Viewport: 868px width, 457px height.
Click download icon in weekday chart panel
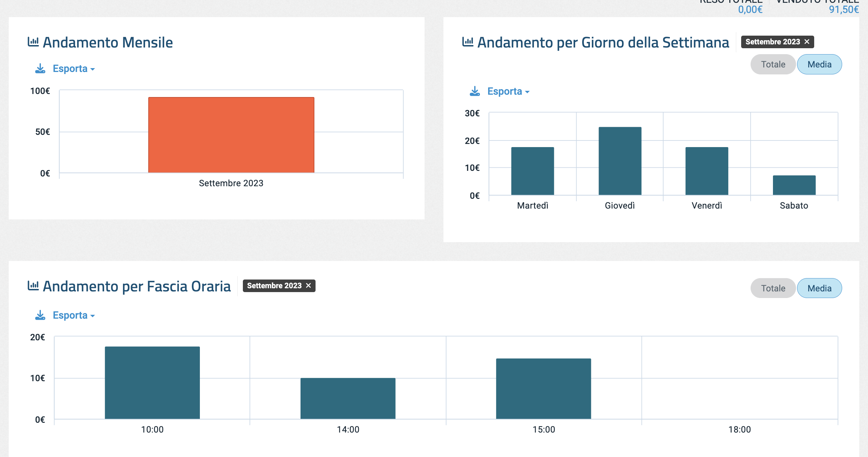(x=475, y=91)
